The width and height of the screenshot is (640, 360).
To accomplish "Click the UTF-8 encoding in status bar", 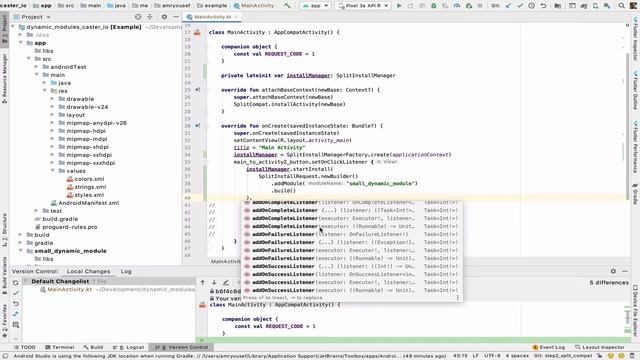I will pyautogui.click(x=491, y=356).
